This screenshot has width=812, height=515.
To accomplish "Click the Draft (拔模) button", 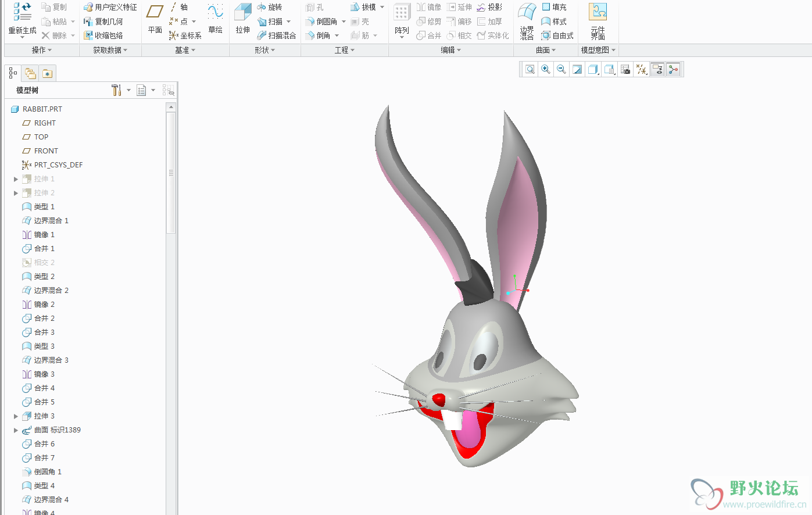I will 363,7.
